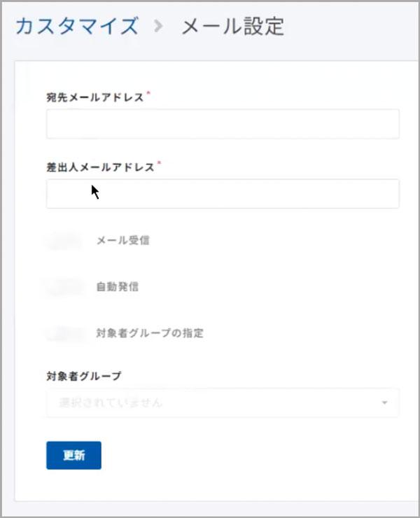This screenshot has height=518, width=420.
Task: Click the 選択されていません placeholder text
Action: (111, 403)
